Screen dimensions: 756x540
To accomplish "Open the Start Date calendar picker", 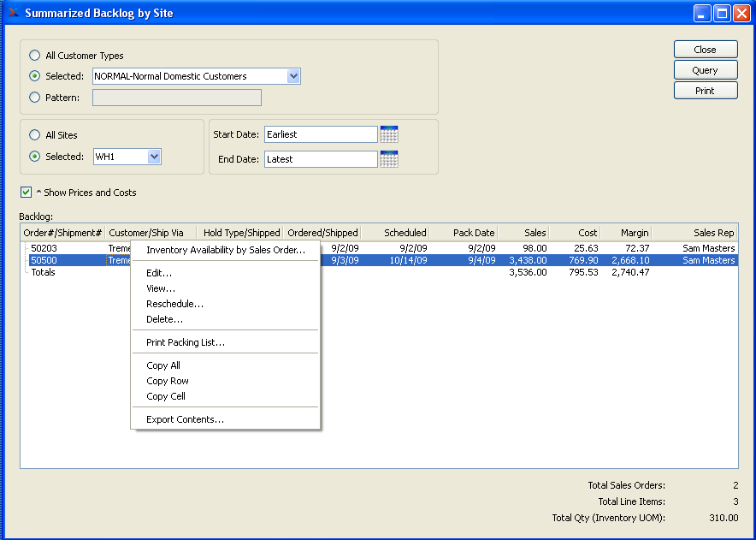I will click(389, 134).
